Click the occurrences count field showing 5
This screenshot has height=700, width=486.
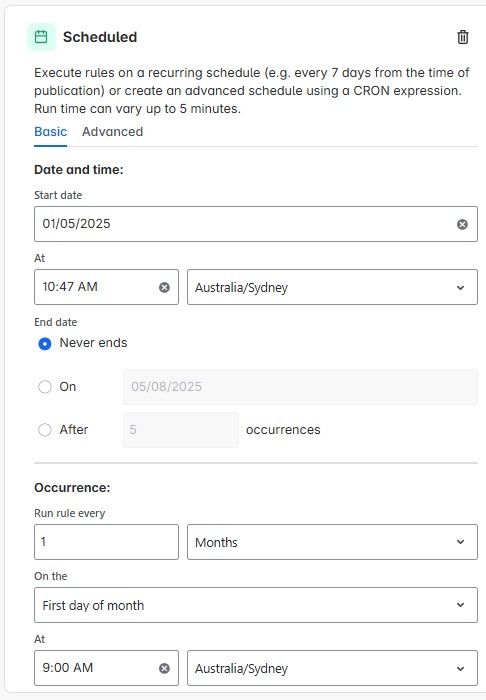click(x=181, y=430)
